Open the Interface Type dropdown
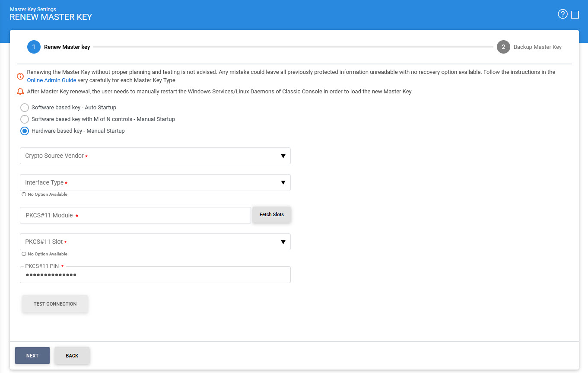 click(x=155, y=183)
